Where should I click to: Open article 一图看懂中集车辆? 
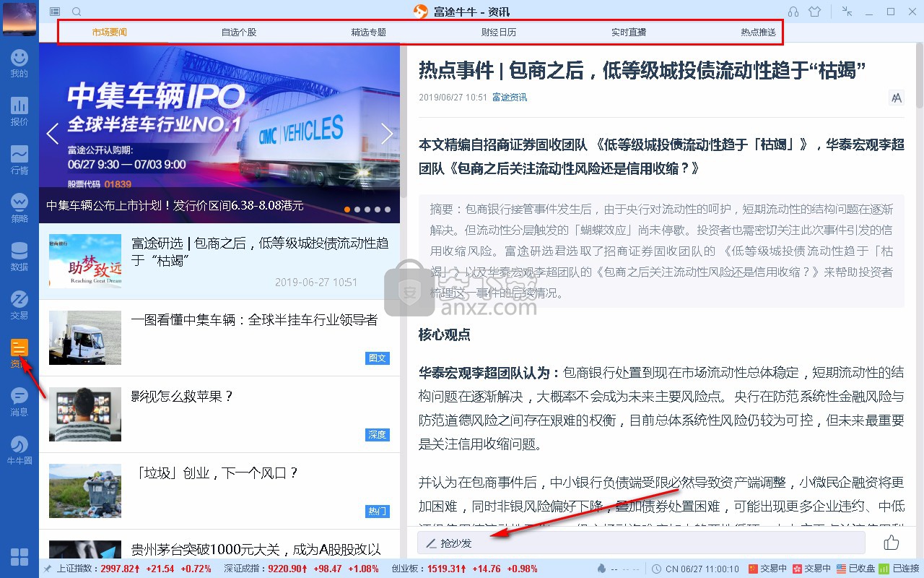[219, 337]
